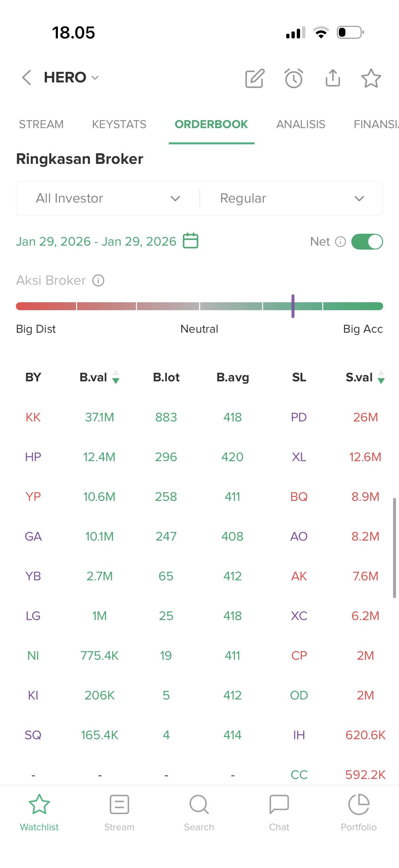Show Aksi Broker info icon
This screenshot has height=868, width=399.
click(98, 280)
